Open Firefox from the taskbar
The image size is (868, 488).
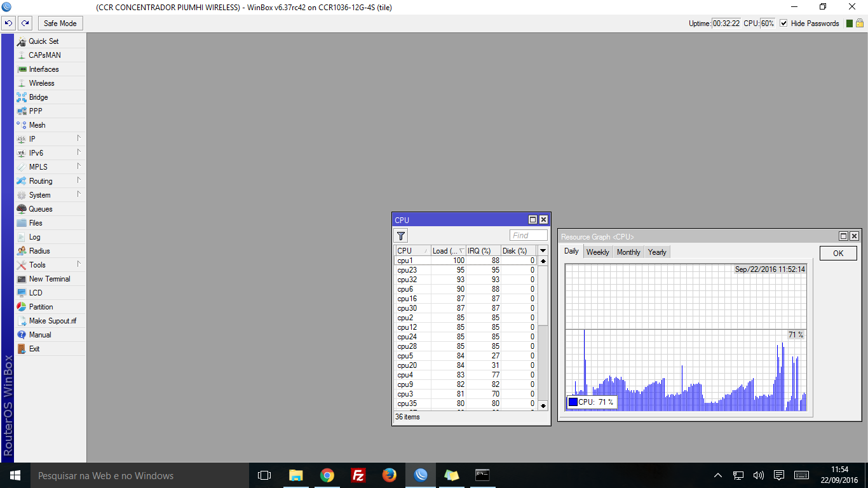[390, 475]
